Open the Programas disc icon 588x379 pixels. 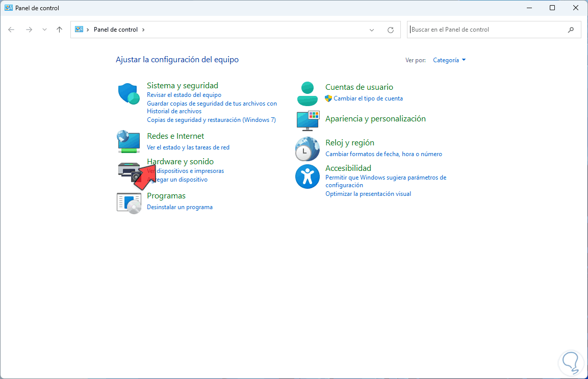coord(129,203)
